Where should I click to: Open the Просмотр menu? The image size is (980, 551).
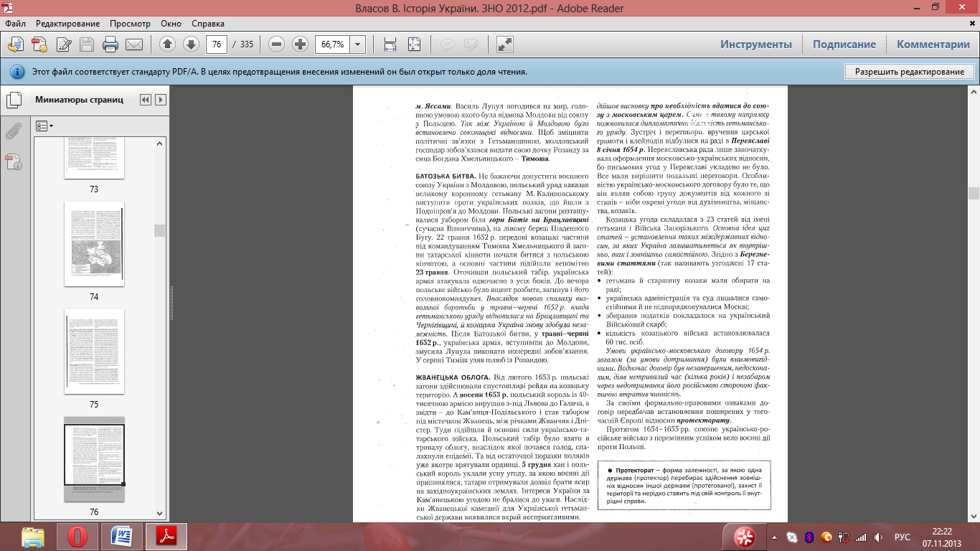click(x=130, y=24)
